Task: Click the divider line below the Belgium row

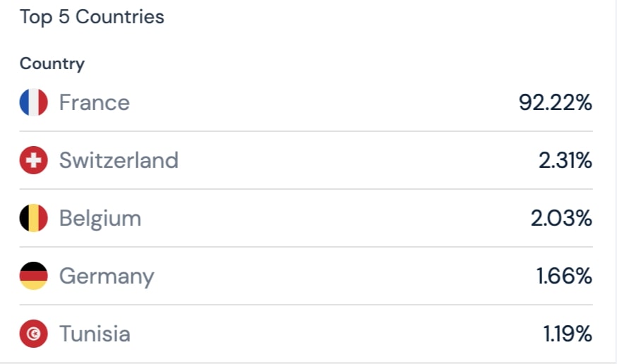Action: [306, 247]
